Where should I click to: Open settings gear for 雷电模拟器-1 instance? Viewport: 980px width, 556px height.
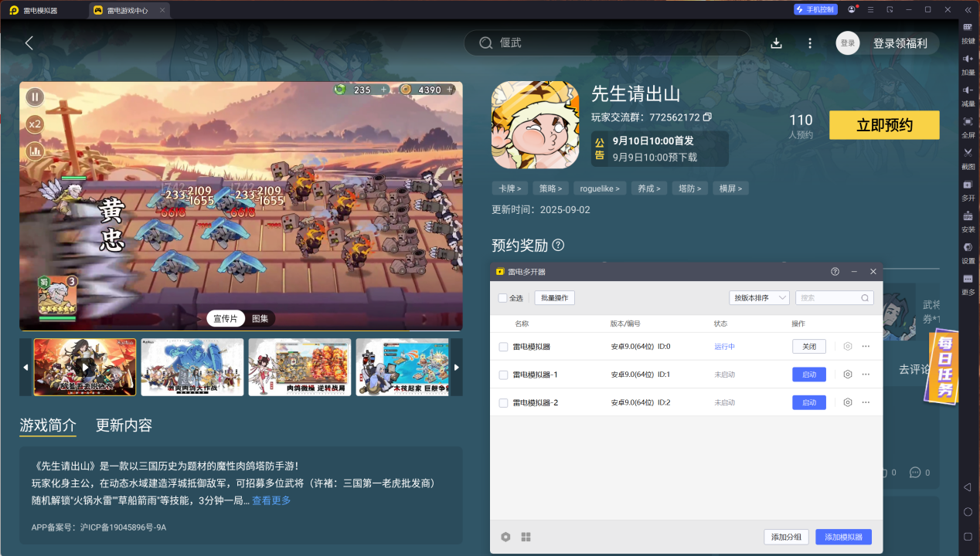847,375
